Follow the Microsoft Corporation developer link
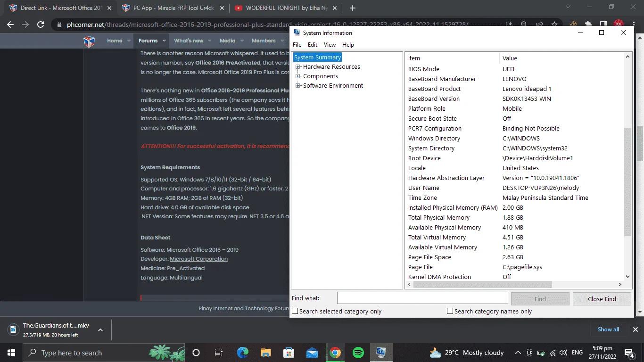The image size is (644, 362). (198, 259)
